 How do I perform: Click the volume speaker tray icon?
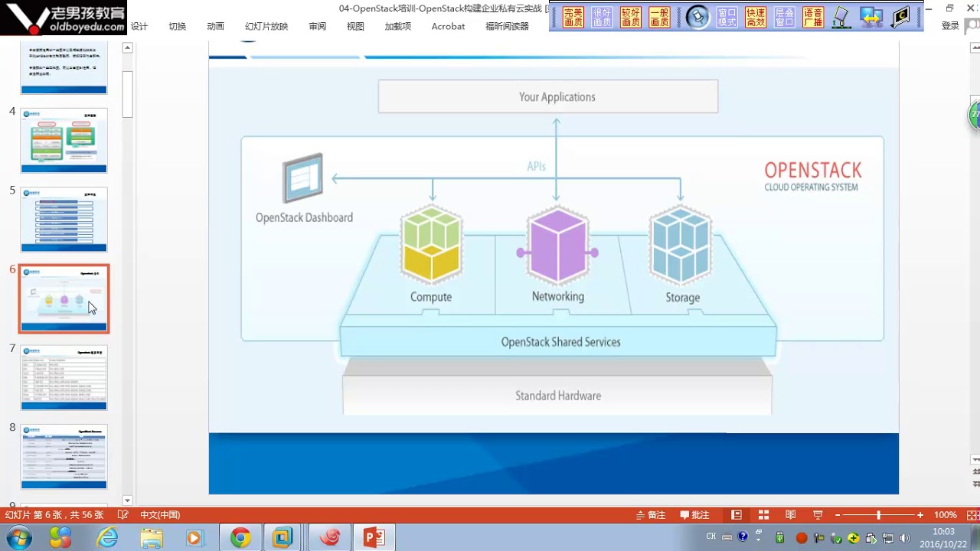[906, 537]
